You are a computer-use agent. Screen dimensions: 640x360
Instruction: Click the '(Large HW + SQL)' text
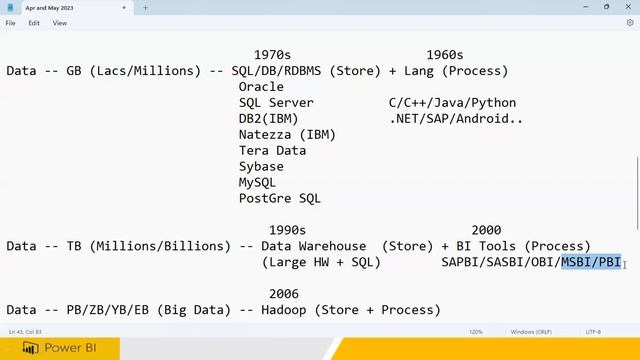321,262
